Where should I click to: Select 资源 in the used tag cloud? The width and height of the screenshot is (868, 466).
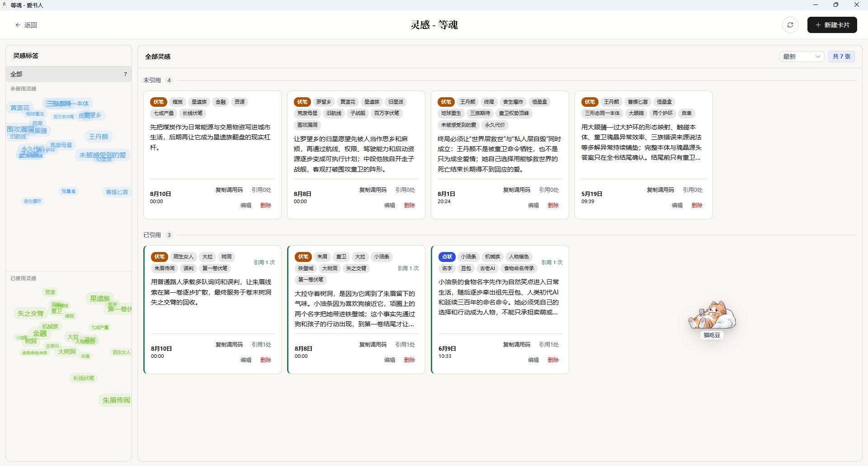click(x=50, y=292)
